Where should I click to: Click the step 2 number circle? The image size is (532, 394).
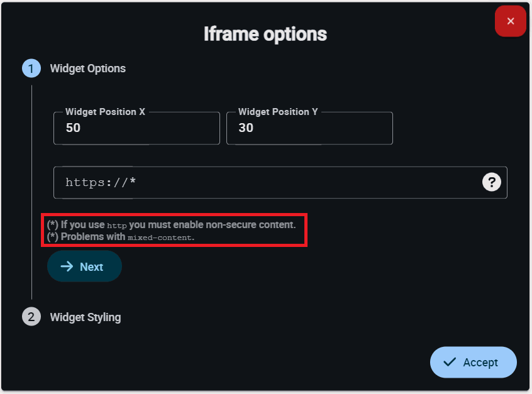(x=31, y=317)
